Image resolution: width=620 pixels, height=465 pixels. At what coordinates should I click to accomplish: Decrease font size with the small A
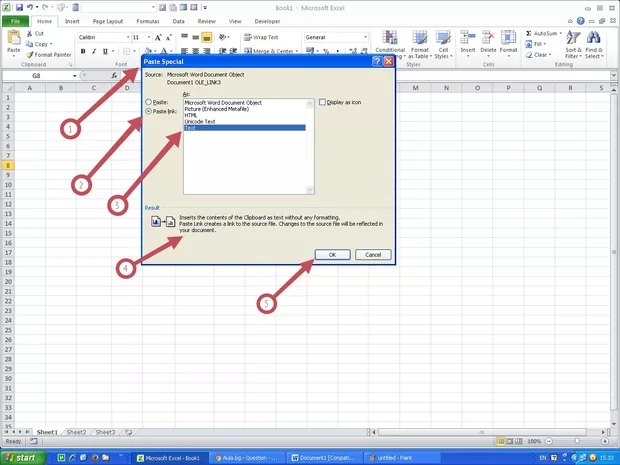tap(168, 37)
